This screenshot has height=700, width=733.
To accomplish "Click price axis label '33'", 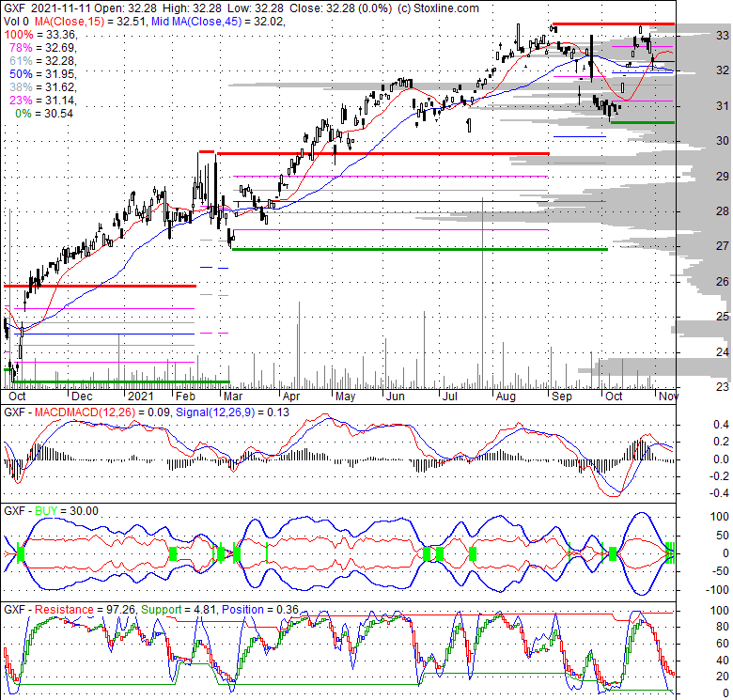I will click(x=723, y=36).
